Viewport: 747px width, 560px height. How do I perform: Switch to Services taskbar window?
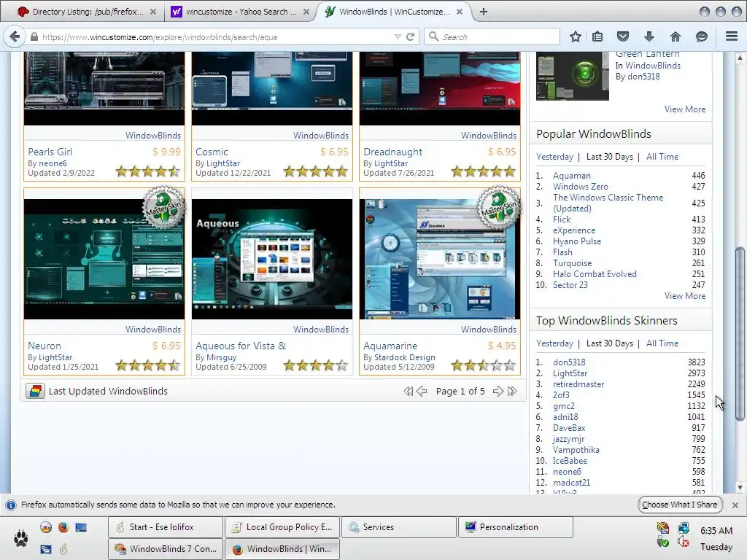(x=399, y=527)
